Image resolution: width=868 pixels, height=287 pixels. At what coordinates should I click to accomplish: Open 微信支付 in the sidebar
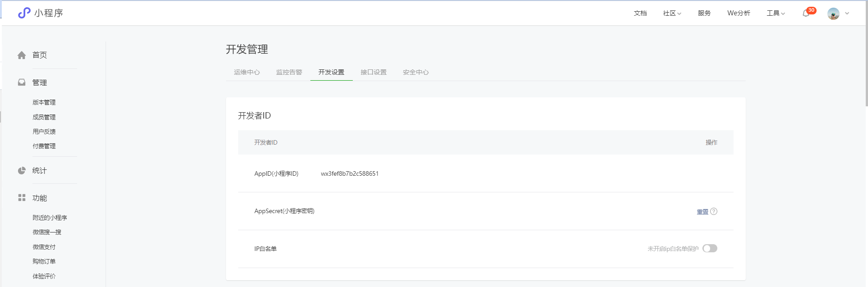44,247
